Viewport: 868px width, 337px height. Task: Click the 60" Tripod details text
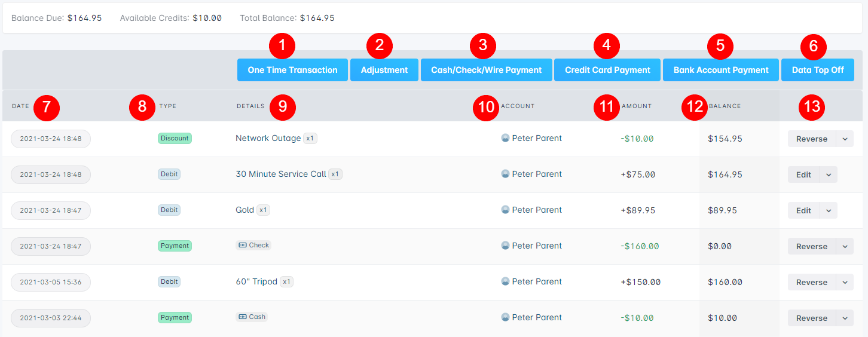256,281
